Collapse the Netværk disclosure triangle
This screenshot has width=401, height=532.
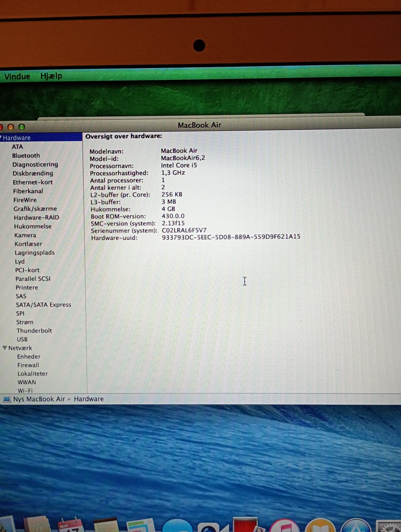point(5,348)
